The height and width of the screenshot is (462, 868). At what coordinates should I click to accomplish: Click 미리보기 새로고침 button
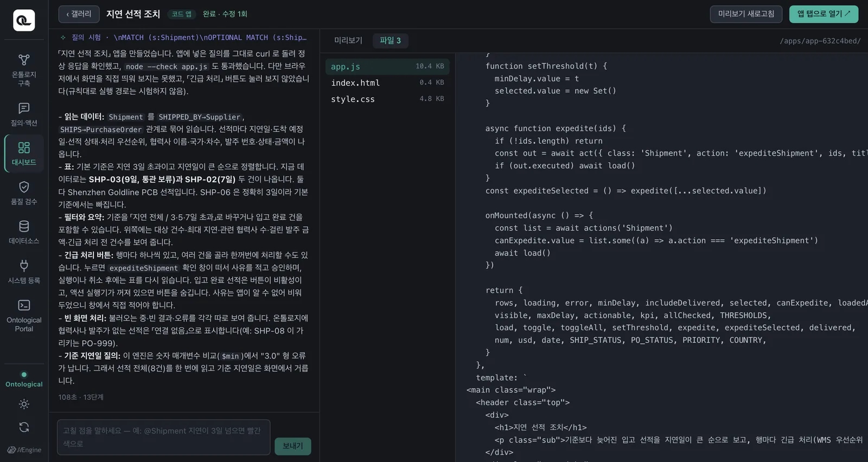pyautogui.click(x=746, y=14)
